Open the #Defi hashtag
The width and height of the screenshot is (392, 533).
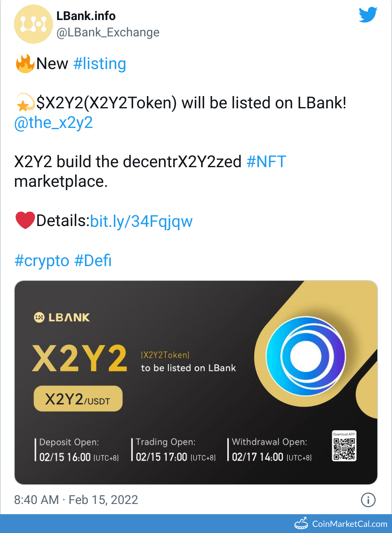[93, 260]
